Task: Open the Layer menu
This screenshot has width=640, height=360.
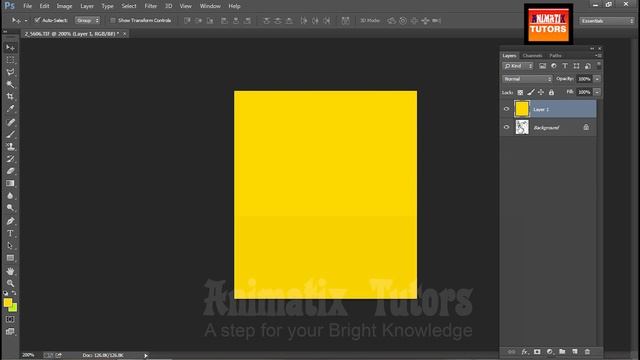Action: coord(87,6)
